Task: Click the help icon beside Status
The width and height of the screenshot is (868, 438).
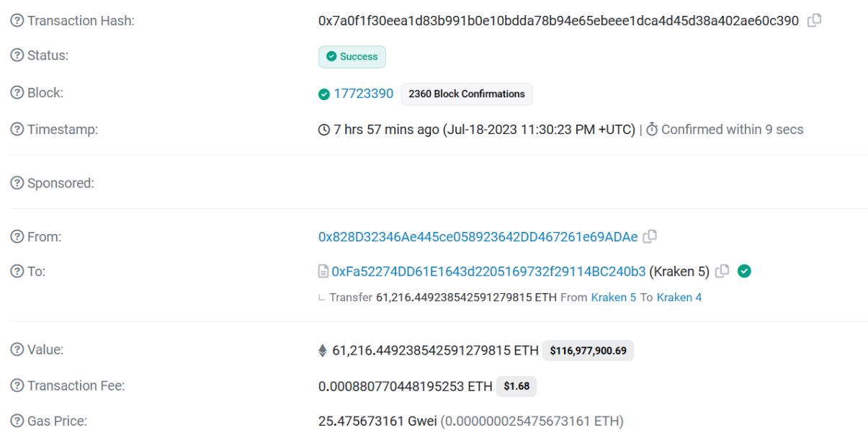Action: coord(16,55)
